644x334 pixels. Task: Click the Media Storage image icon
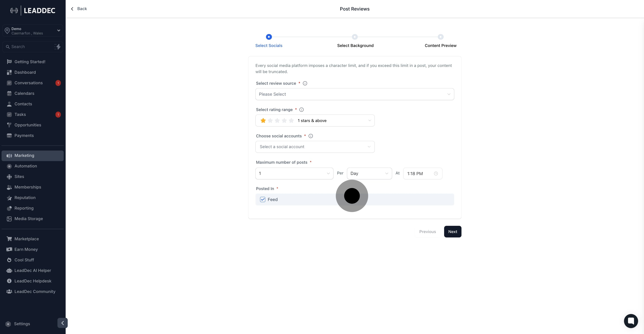pyautogui.click(x=9, y=219)
